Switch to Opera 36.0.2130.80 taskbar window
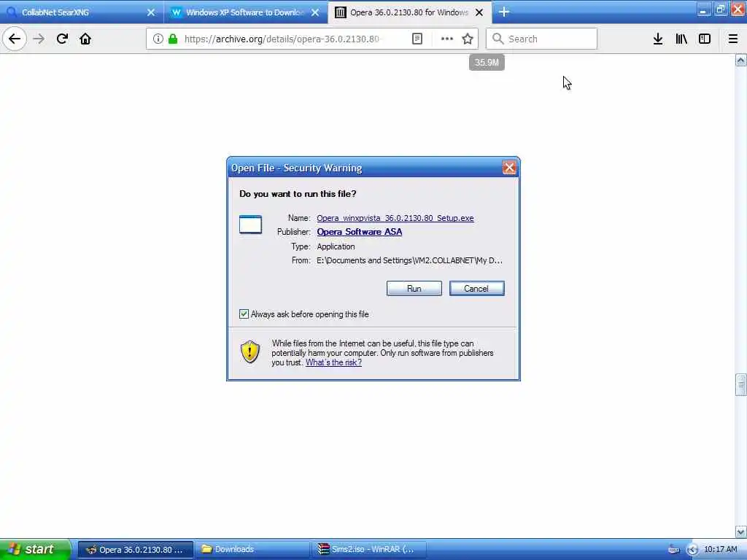Image resolution: width=747 pixels, height=560 pixels. (135, 550)
